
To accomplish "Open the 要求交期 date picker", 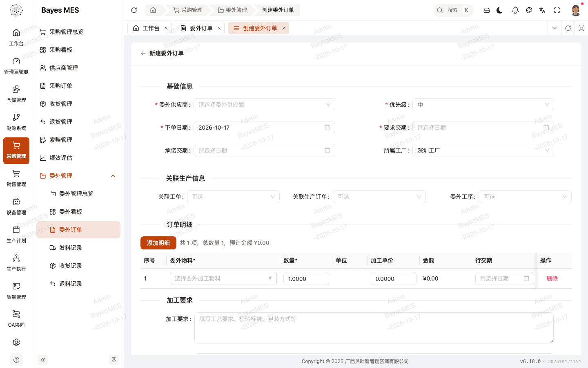I will (483, 128).
